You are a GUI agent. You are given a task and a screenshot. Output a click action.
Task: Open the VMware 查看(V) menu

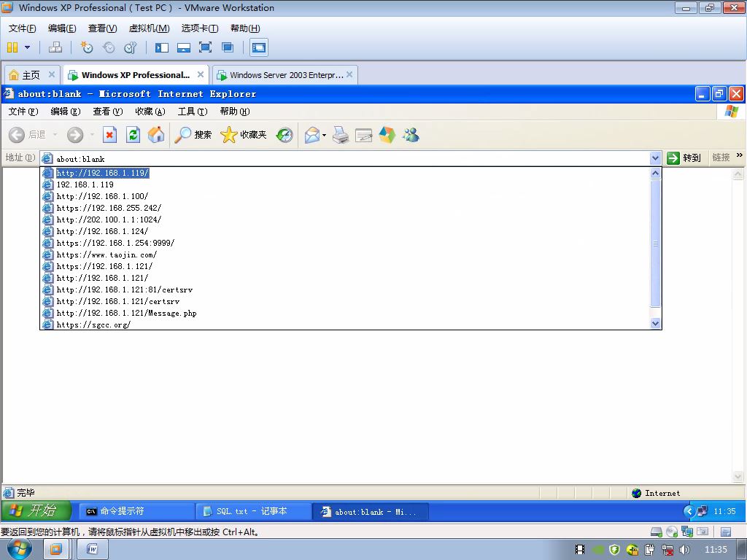click(x=102, y=28)
